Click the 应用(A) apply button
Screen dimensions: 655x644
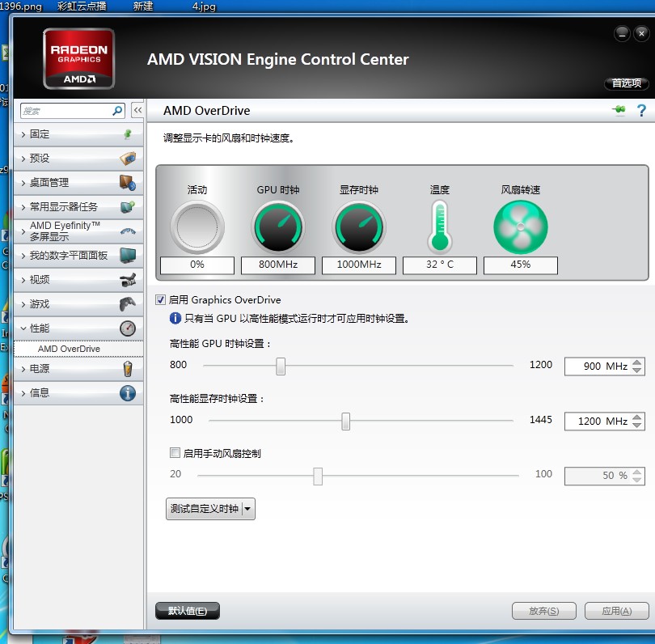point(616,611)
